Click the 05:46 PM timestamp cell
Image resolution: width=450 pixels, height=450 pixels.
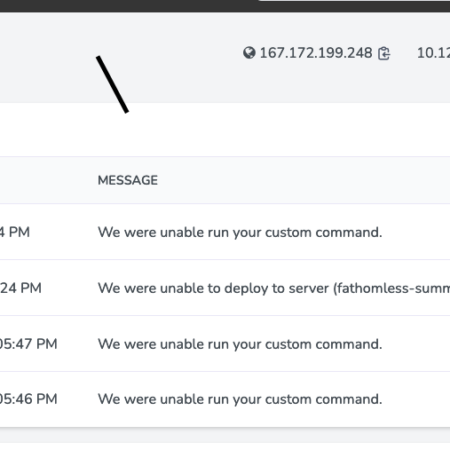click(28, 399)
